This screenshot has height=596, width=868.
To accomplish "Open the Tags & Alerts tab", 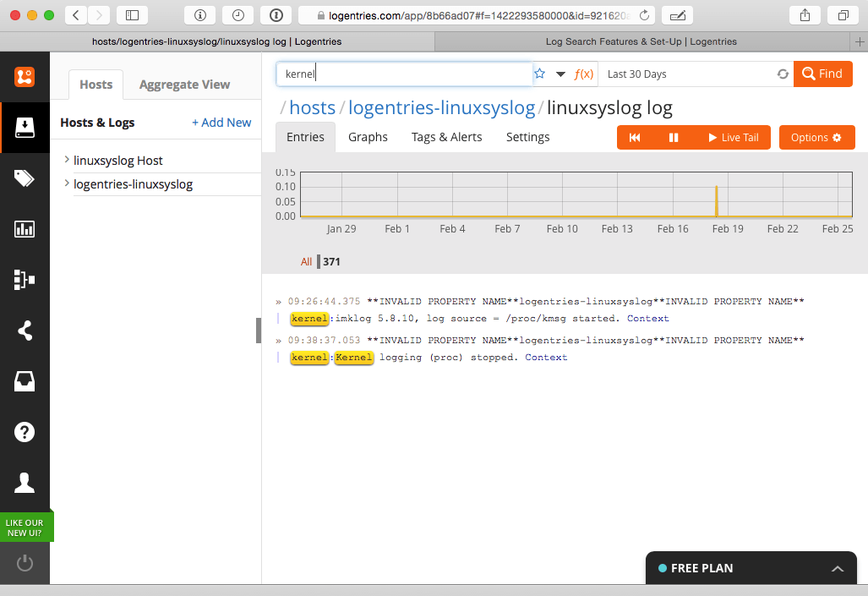I will pos(447,137).
